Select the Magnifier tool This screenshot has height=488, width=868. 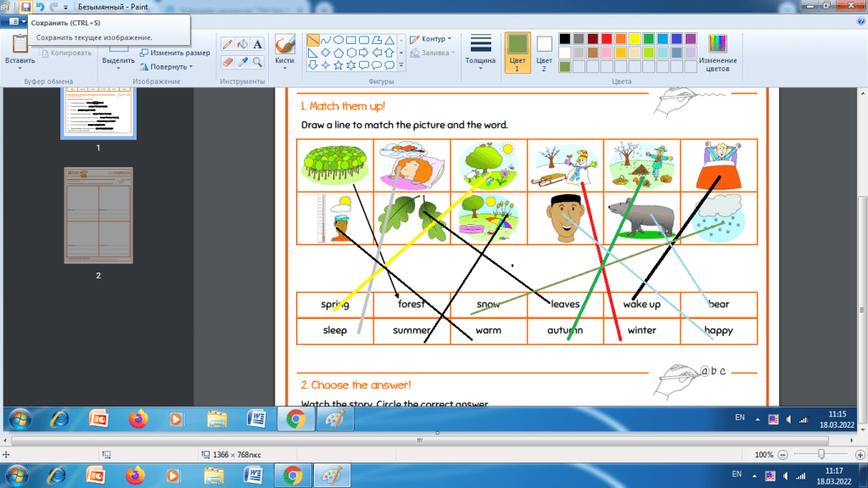258,62
